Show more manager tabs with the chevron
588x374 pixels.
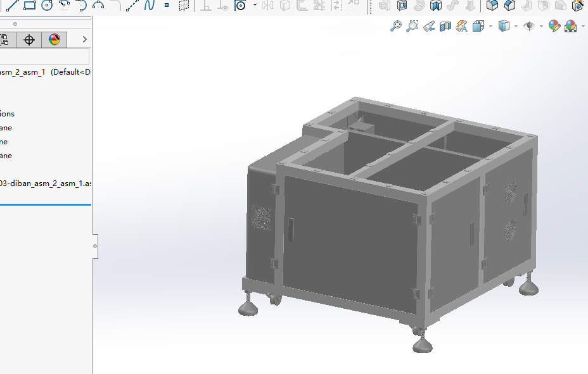84,39
